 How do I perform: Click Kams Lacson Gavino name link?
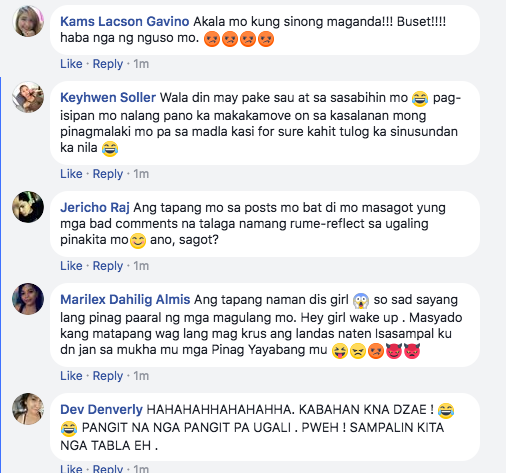125,22
